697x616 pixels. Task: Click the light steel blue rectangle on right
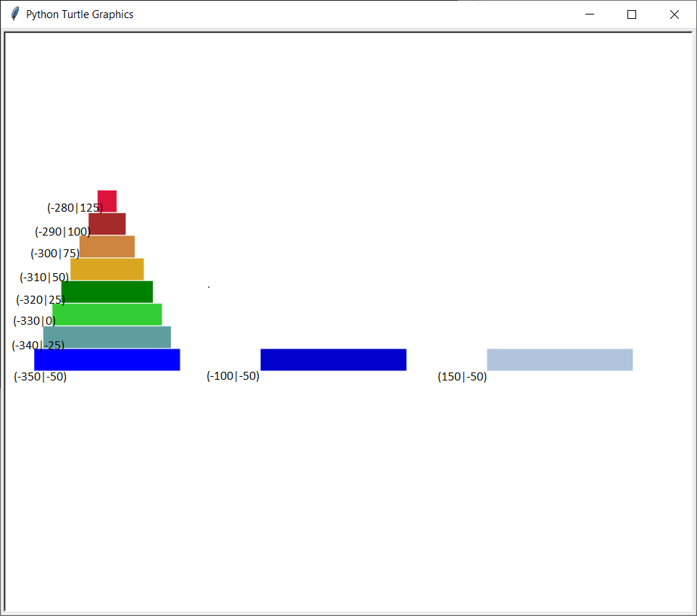[559, 359]
